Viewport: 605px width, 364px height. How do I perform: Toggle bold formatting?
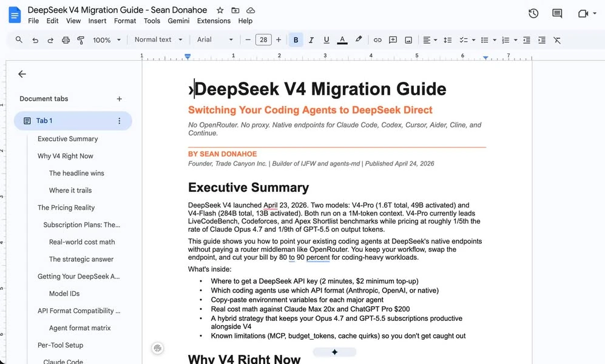tap(296, 39)
